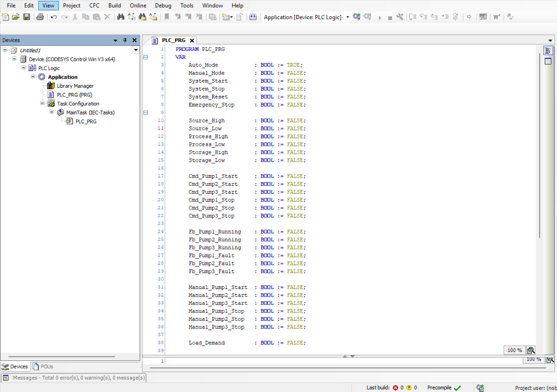Click the Load_Demand variable declaration

[247, 343]
